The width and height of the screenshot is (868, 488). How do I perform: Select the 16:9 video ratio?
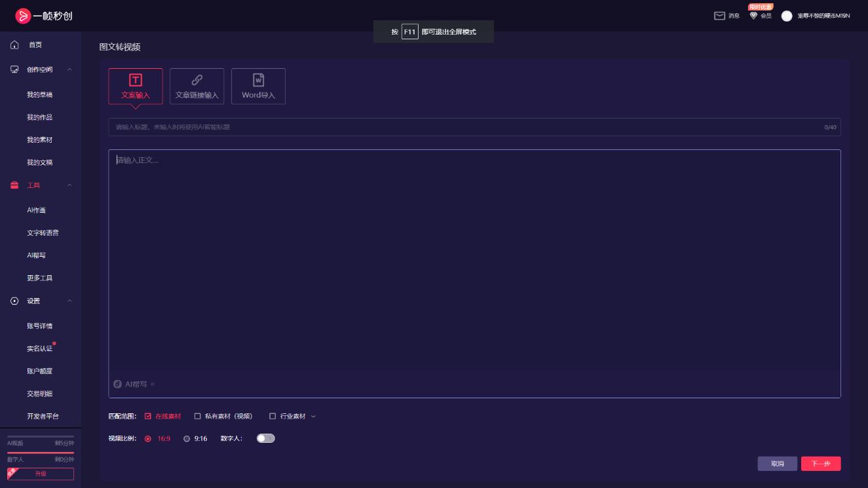point(147,439)
